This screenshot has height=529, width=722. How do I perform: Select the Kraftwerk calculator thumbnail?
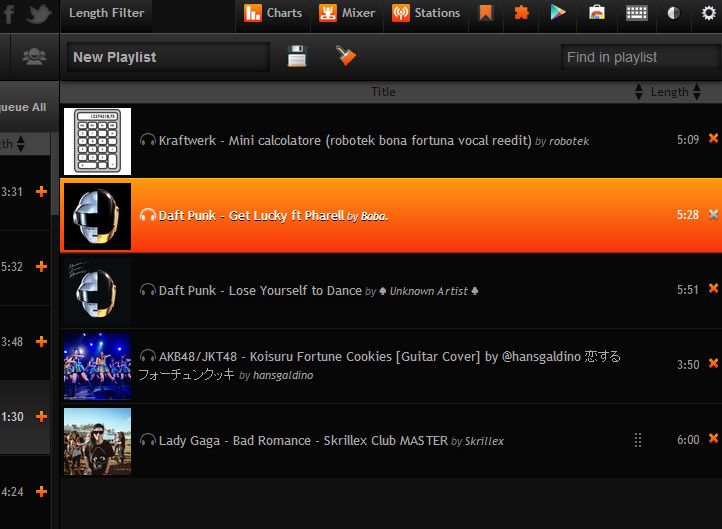point(97,141)
